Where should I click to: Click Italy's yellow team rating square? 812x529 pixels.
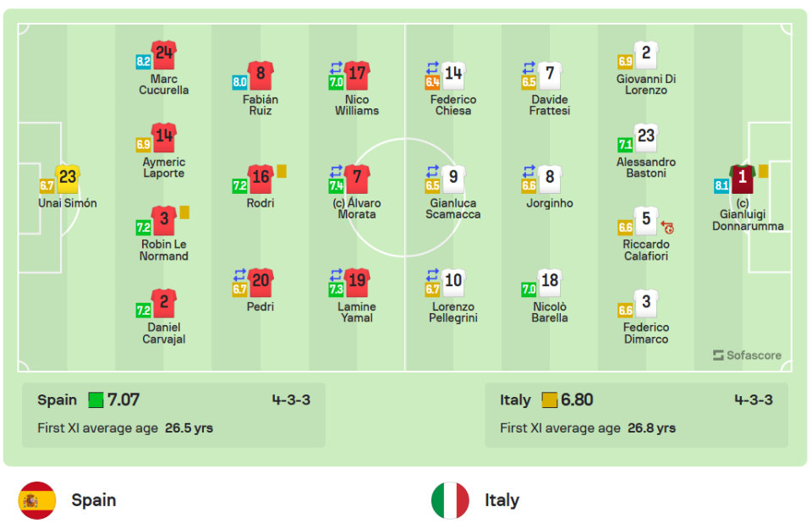pyautogui.click(x=550, y=400)
